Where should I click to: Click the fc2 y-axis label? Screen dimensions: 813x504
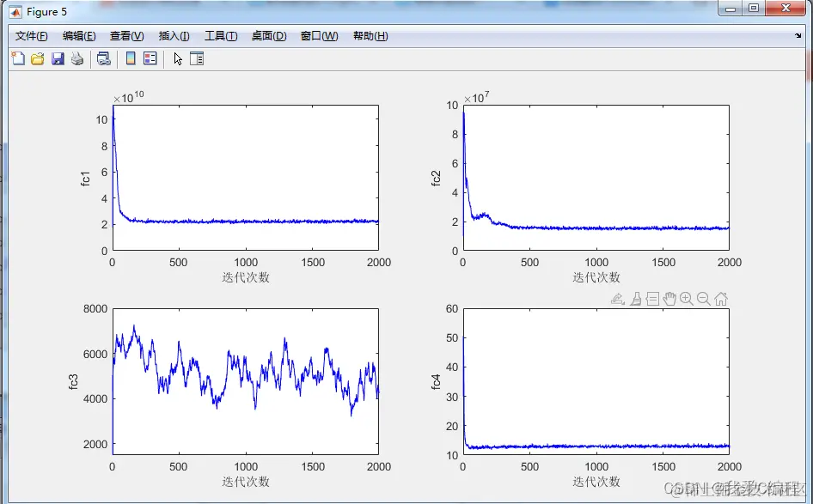pos(436,179)
